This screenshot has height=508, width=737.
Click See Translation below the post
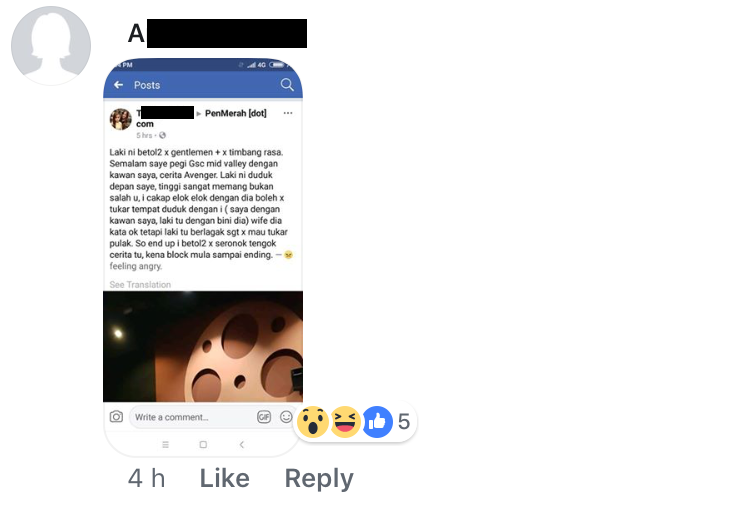pos(140,284)
